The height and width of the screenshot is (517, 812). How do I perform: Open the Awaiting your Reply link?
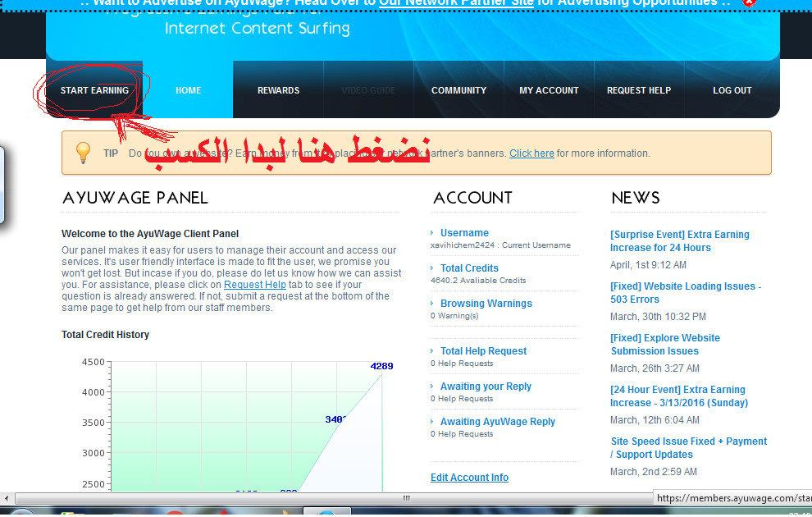486,387
